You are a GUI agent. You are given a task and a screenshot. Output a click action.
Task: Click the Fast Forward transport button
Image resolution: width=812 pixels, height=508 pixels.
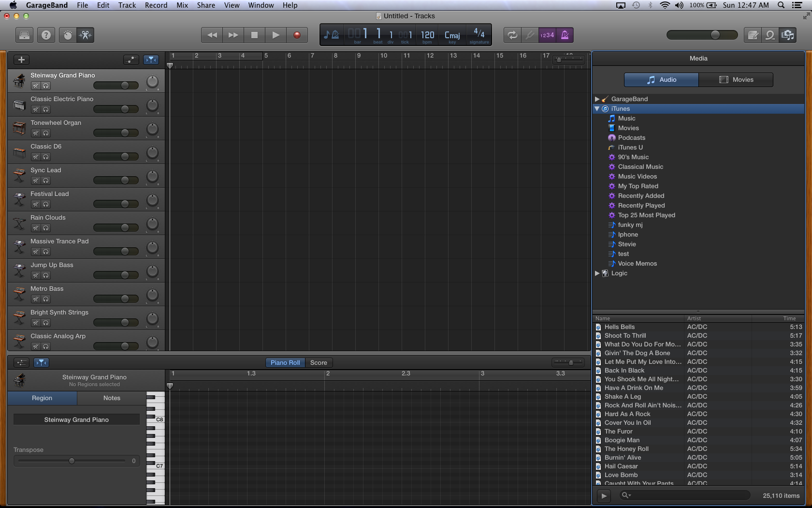(233, 35)
